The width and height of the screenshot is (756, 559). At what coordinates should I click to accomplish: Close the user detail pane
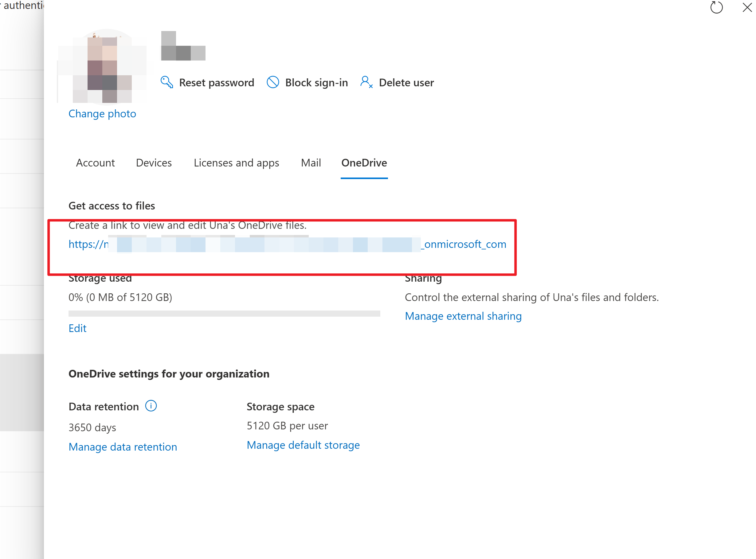pos(747,7)
